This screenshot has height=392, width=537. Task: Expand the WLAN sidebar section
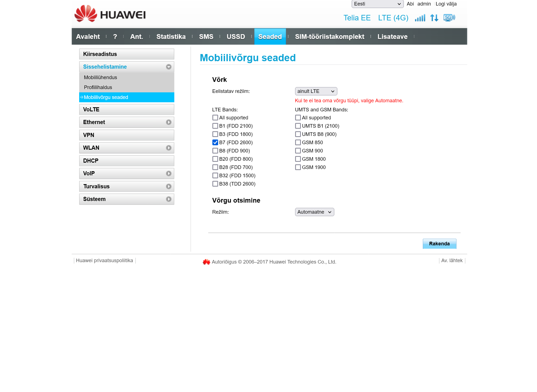[127, 148]
